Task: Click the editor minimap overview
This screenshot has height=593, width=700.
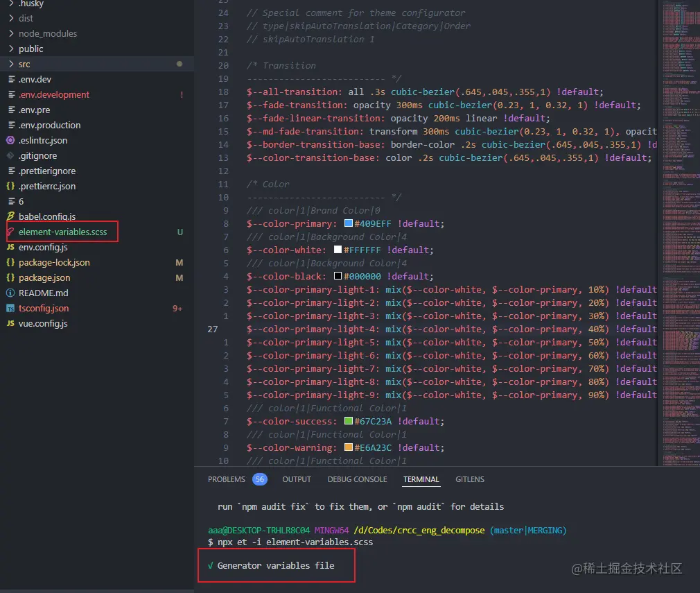Action: [681, 232]
